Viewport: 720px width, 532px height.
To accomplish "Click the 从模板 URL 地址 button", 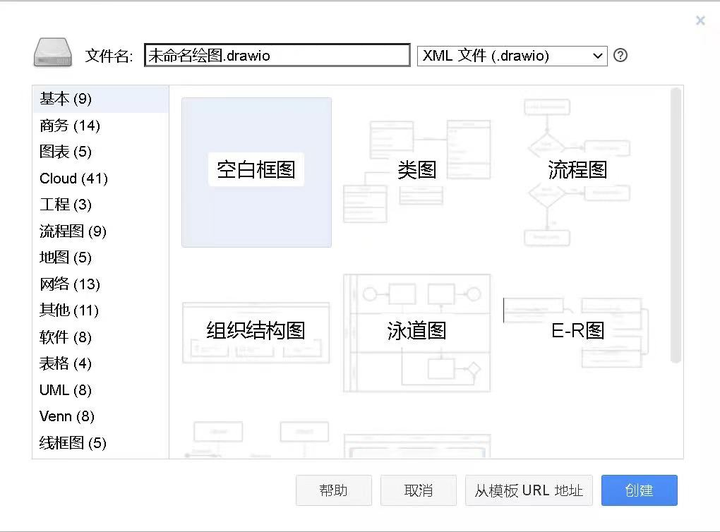I will coord(529,490).
